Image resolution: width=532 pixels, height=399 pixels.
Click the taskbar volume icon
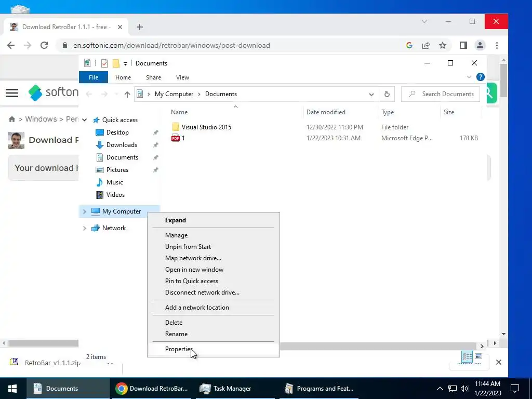tap(464, 389)
